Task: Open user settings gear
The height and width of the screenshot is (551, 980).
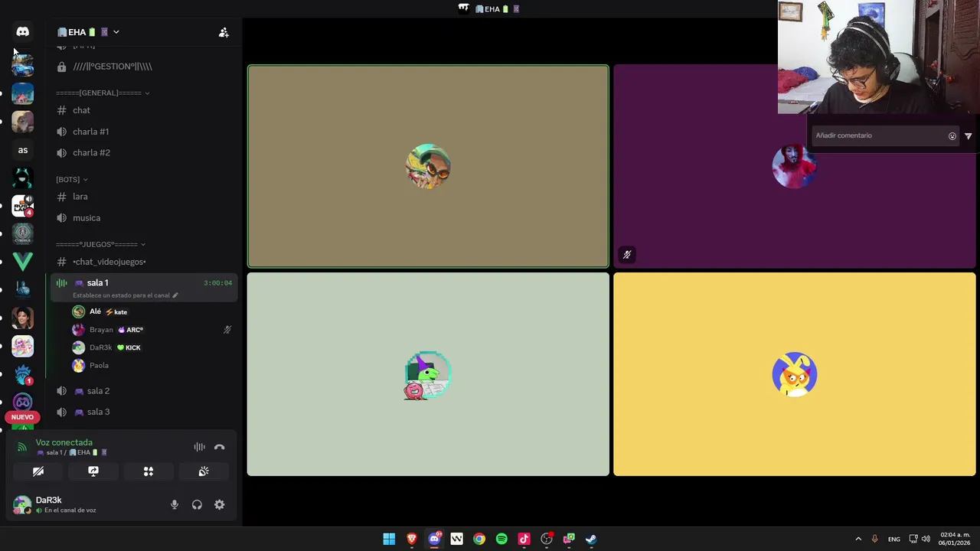Action: tap(220, 505)
